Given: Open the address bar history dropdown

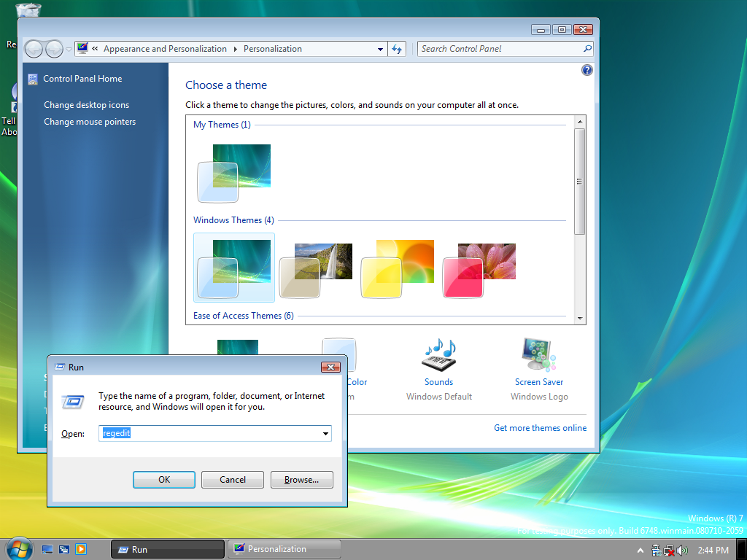Looking at the screenshot, I should click(x=380, y=49).
